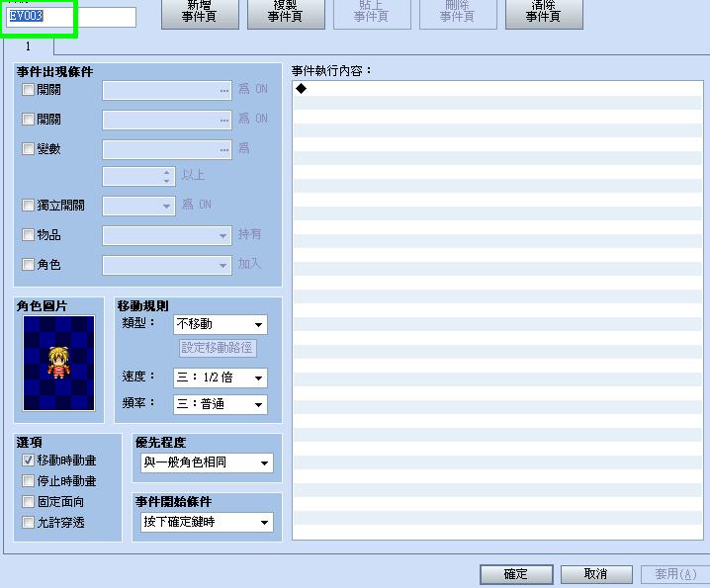Open the 頻率 frequency dropdown

[x=221, y=404]
